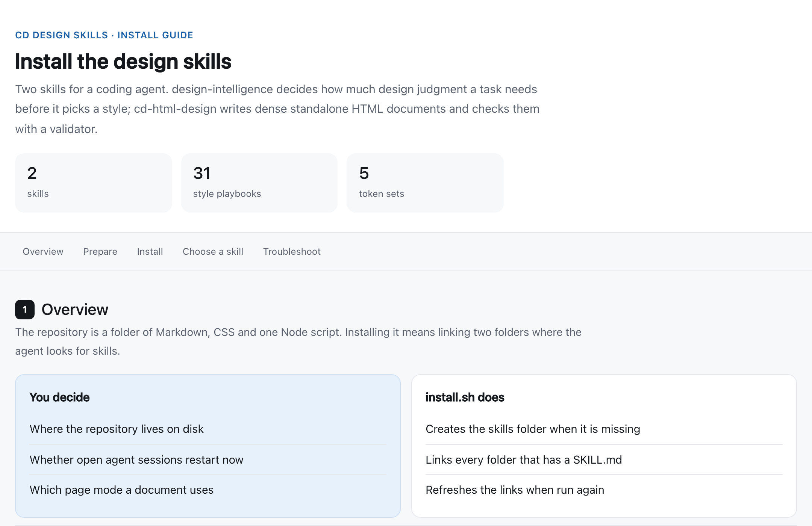812x526 pixels.
Task: Click the 5 token sets card
Action: [425, 183]
